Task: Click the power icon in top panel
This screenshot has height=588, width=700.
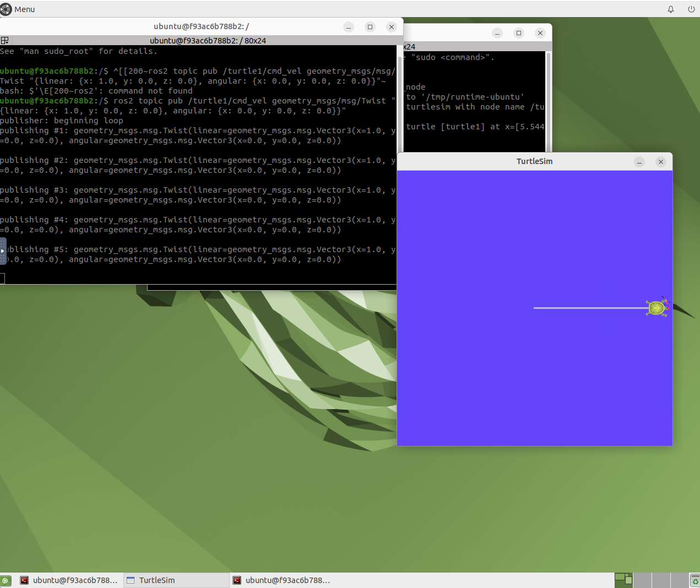Action: point(691,9)
